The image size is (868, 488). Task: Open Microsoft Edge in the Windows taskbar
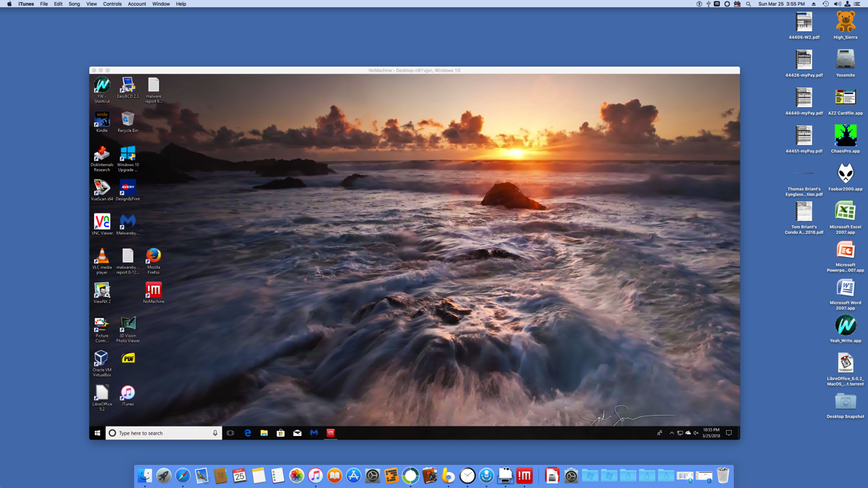coord(248,433)
